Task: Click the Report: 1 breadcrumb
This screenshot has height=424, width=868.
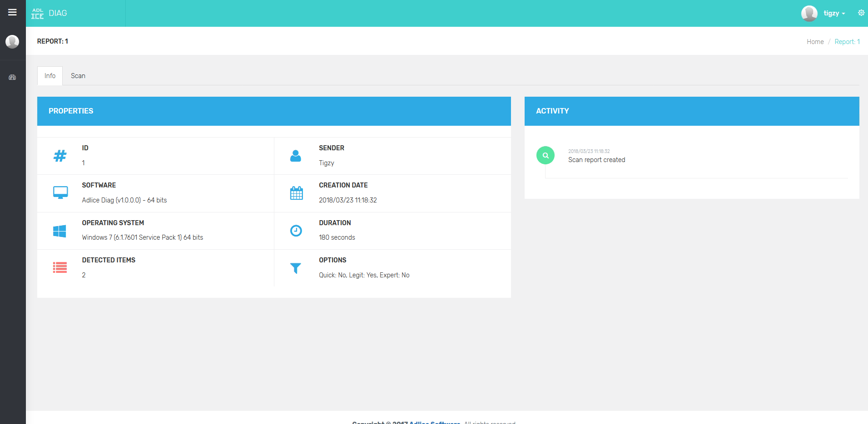Action: 847,42
